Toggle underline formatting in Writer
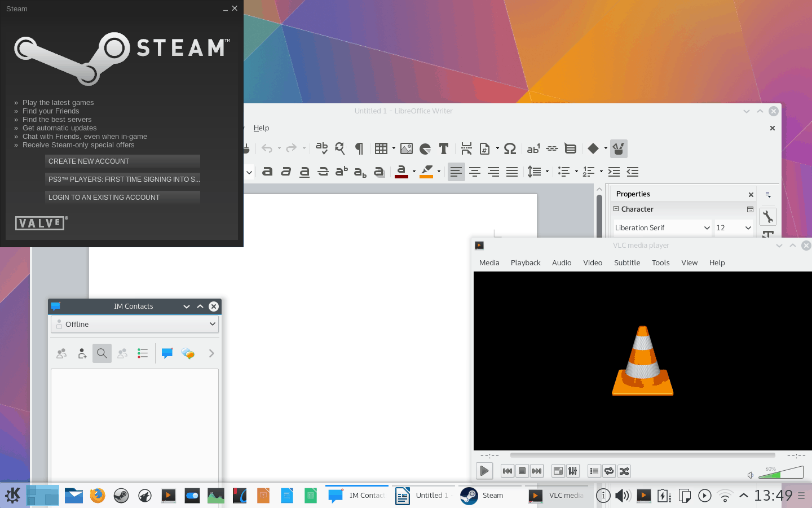This screenshot has height=508, width=812. [x=304, y=172]
